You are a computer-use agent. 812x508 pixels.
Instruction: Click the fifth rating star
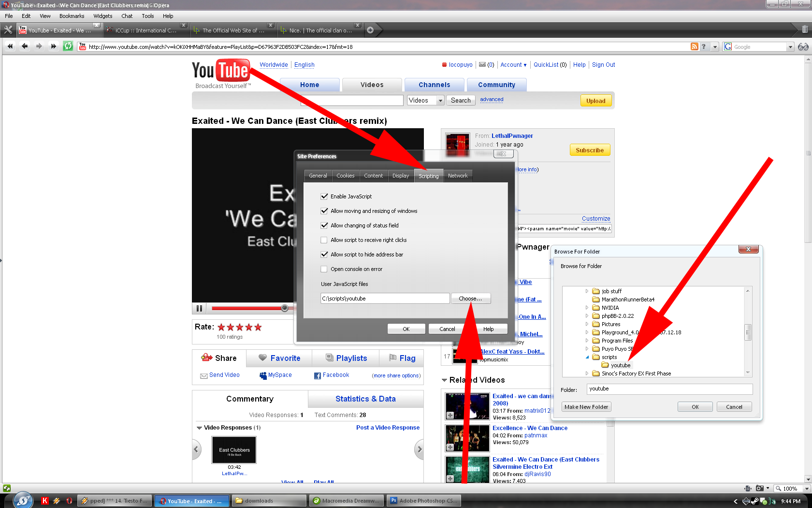click(258, 327)
